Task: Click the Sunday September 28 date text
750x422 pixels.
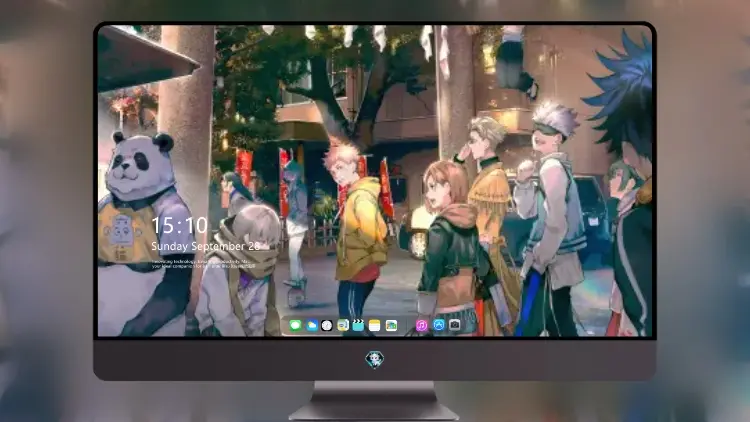Action: click(205, 246)
